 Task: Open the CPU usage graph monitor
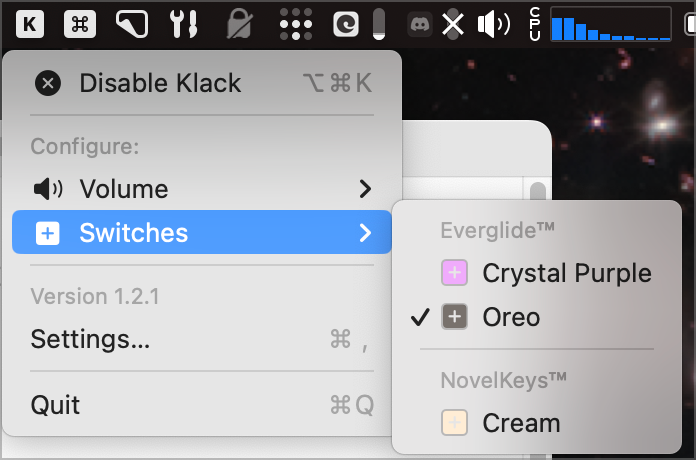point(609,25)
